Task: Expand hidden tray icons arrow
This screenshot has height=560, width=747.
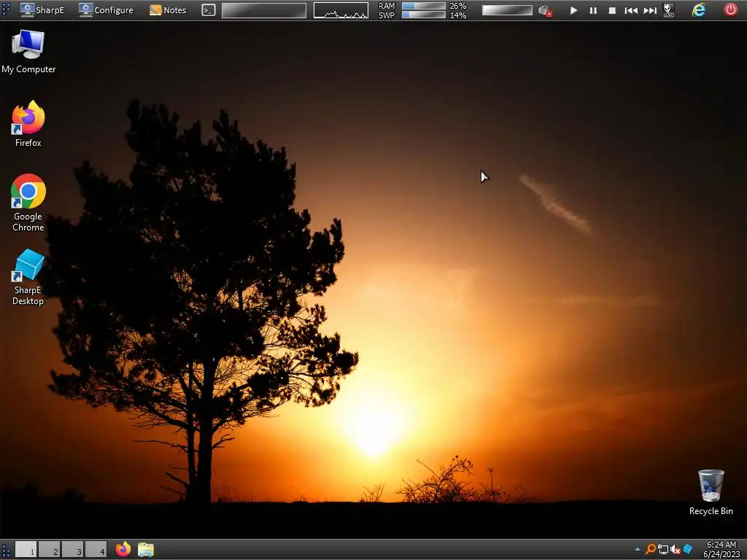Action: [638, 550]
